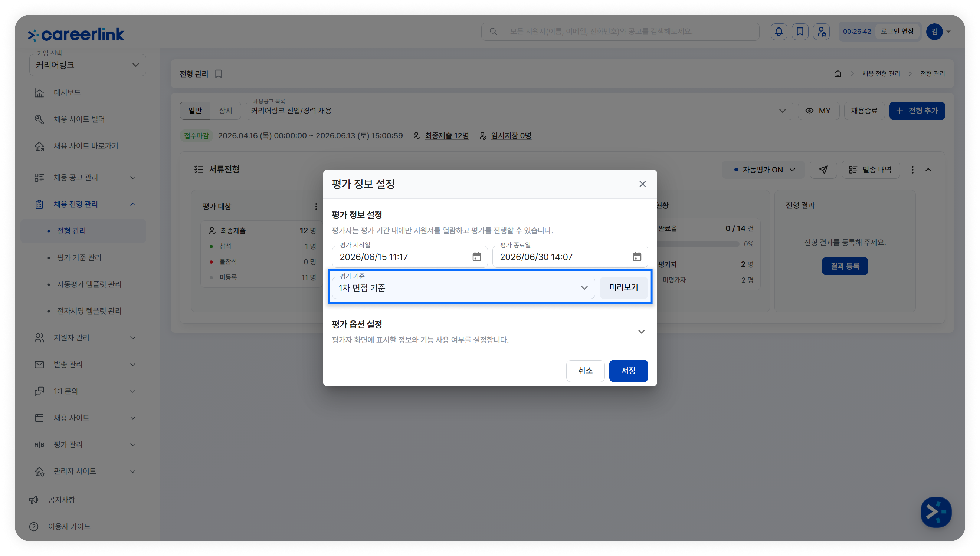Expand 1:1 문의 menu

pos(133,391)
